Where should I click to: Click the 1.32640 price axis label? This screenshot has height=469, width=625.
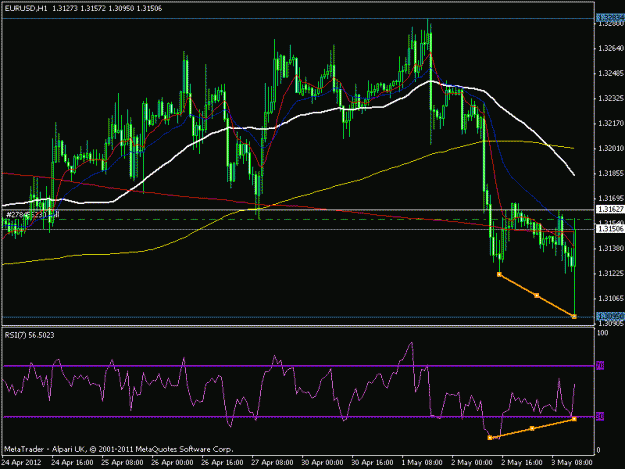[x=611, y=48]
